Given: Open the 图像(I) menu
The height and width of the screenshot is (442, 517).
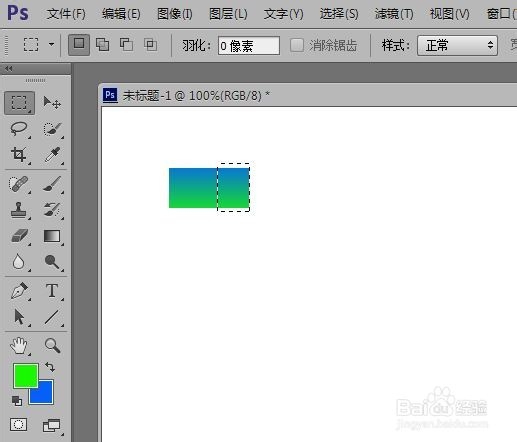Looking at the screenshot, I should pos(175,14).
